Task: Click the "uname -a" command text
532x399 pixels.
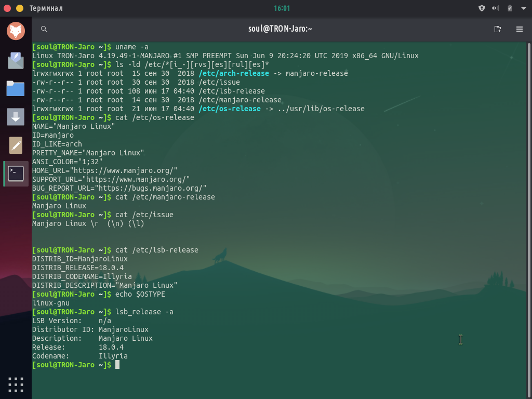Action: [x=132, y=47]
